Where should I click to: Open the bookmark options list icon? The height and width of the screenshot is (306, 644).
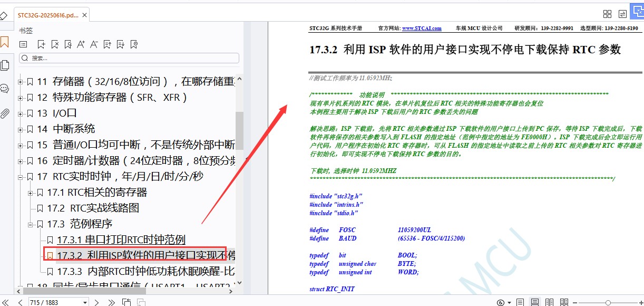(23, 44)
